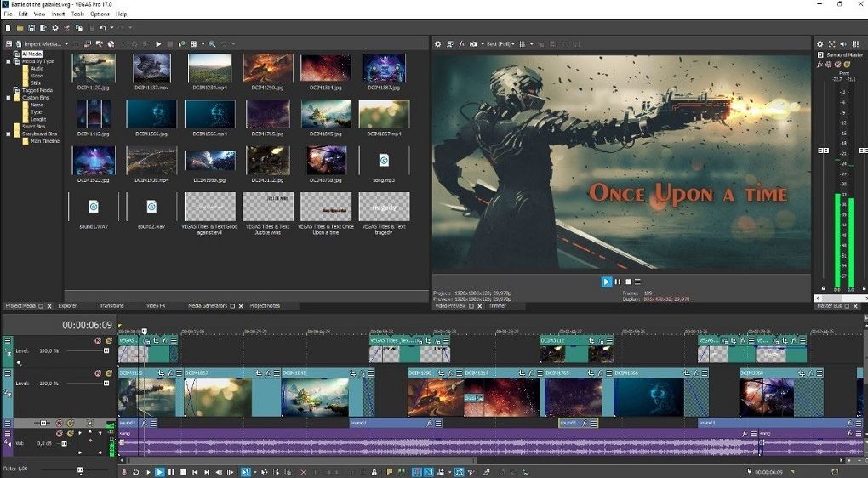Open video preview settings gear icon
Viewport: 868px width, 478px height.
click(438, 43)
